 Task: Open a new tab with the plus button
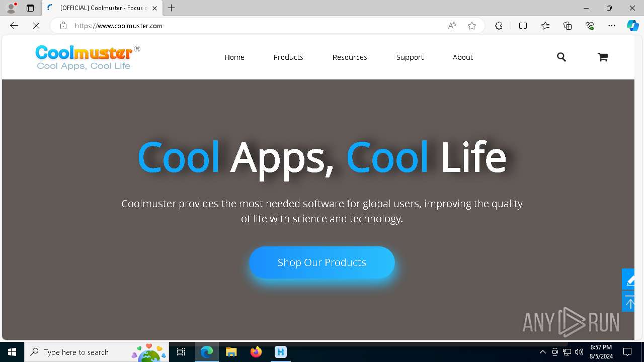coord(172,8)
